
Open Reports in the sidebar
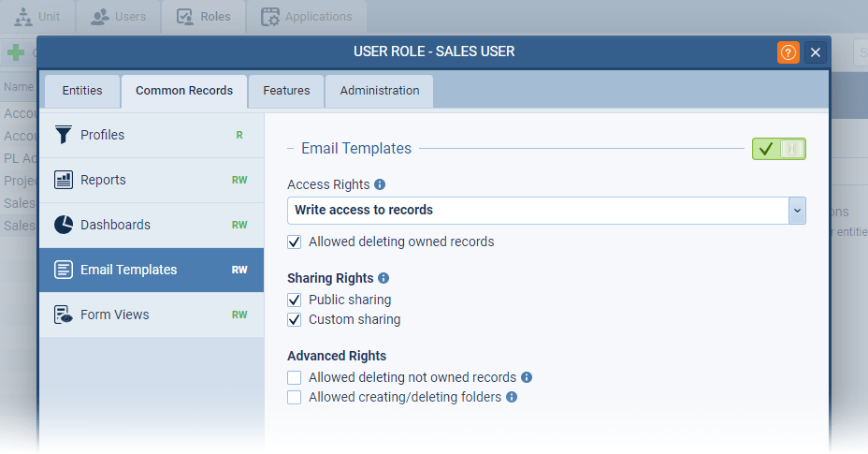pyautogui.click(x=151, y=180)
